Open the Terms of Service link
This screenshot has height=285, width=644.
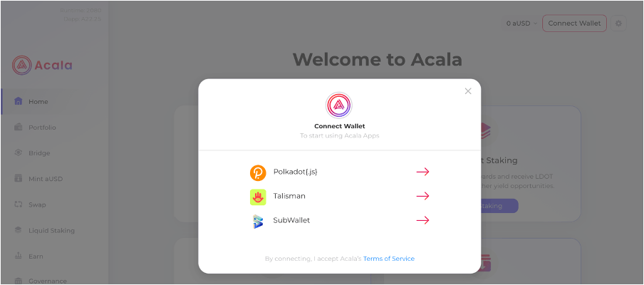[x=389, y=259]
